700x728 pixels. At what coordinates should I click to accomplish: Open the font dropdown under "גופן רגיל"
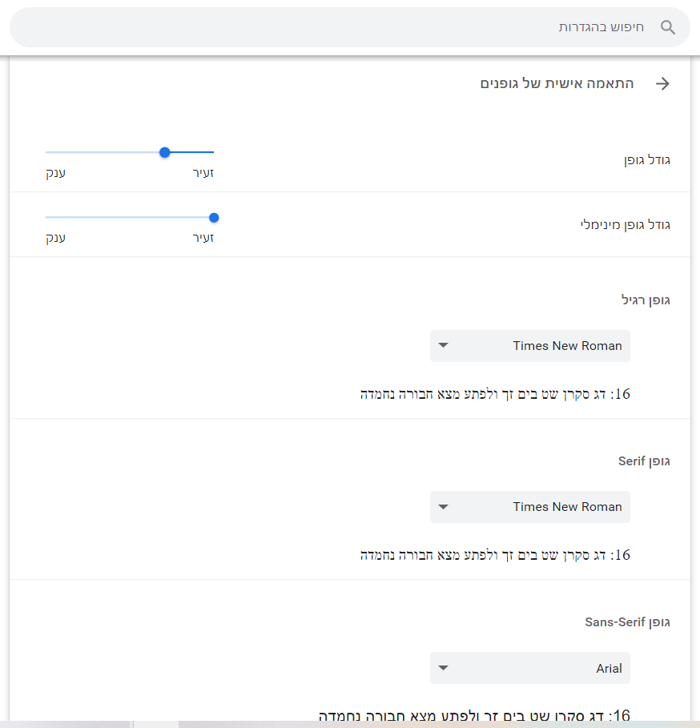click(530, 346)
